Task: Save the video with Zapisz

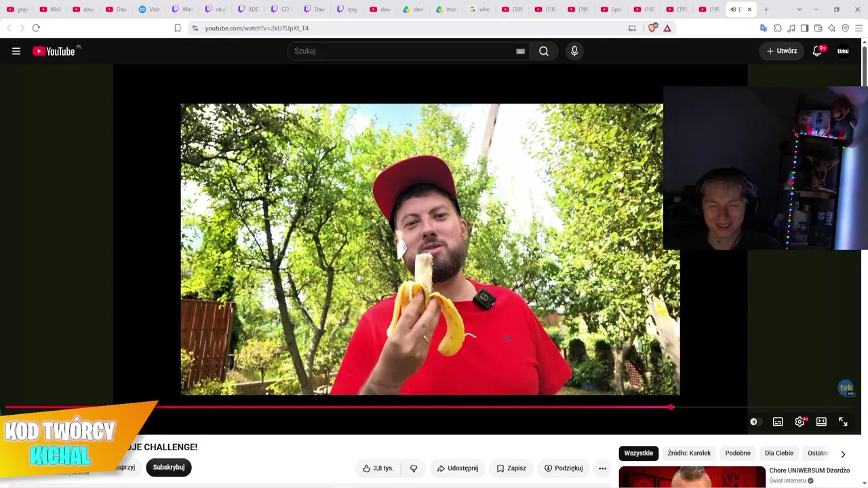Action: click(x=511, y=468)
